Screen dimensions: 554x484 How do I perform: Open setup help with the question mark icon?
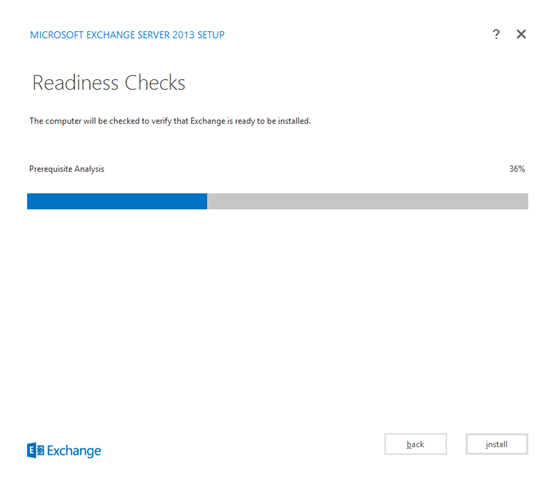click(496, 34)
